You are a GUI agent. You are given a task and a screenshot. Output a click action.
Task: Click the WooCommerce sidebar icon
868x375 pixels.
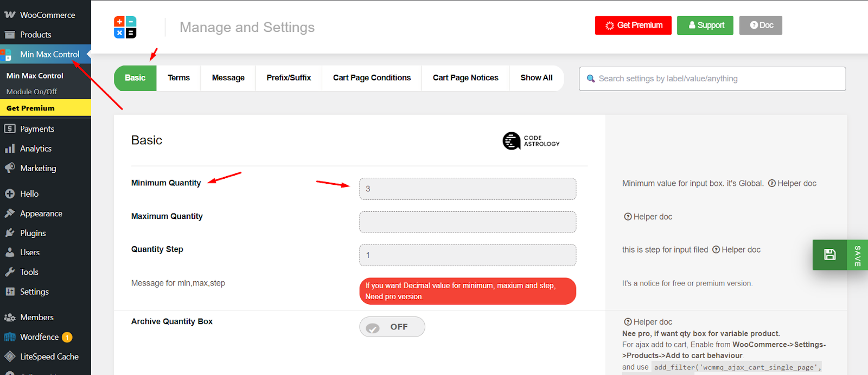click(x=10, y=15)
